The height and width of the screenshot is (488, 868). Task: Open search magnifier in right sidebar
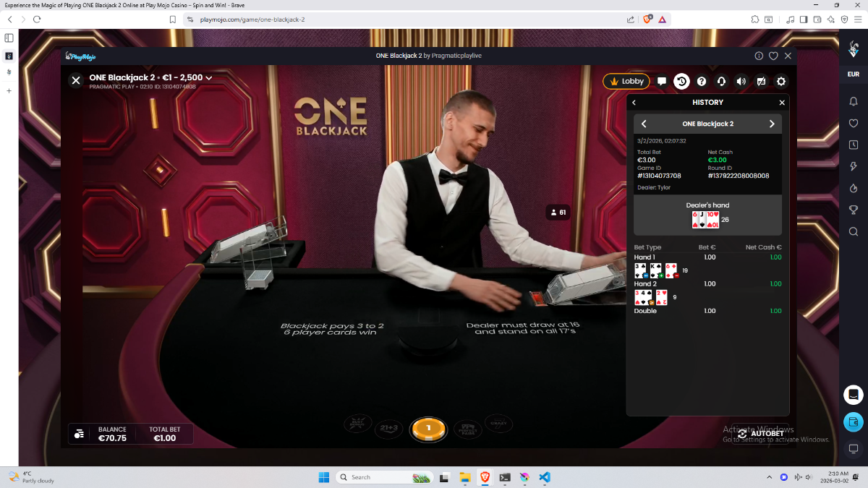854,231
